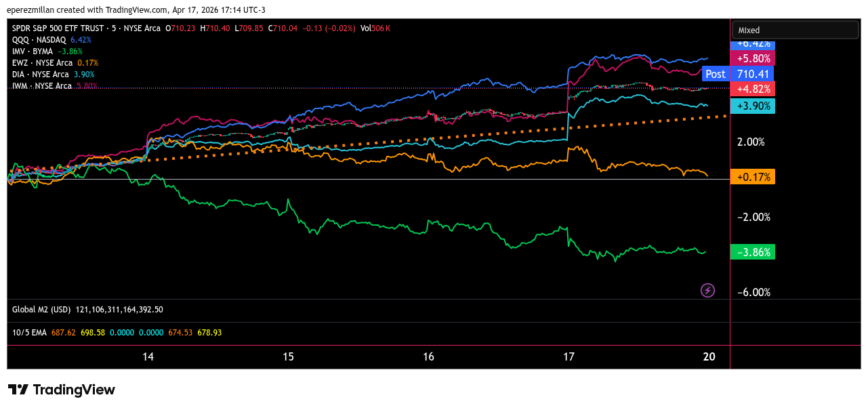Click the red +4.82% price tag
The width and height of the screenshot is (868, 410).
[752, 89]
